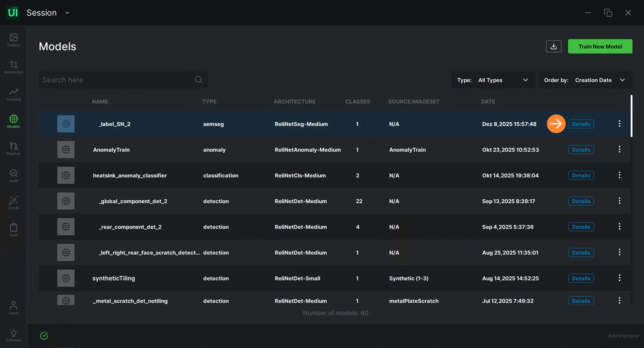Click the CLASSES column header

358,102
